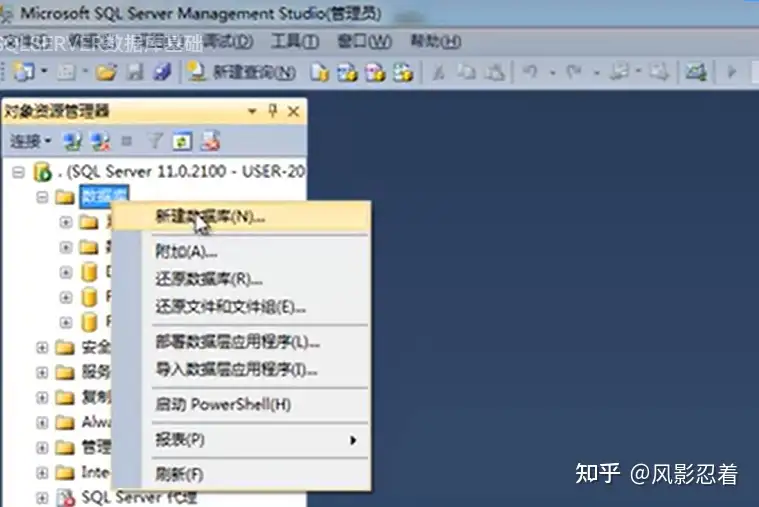Expand the Alwa… folder node
759x507 pixels.
[42, 423]
